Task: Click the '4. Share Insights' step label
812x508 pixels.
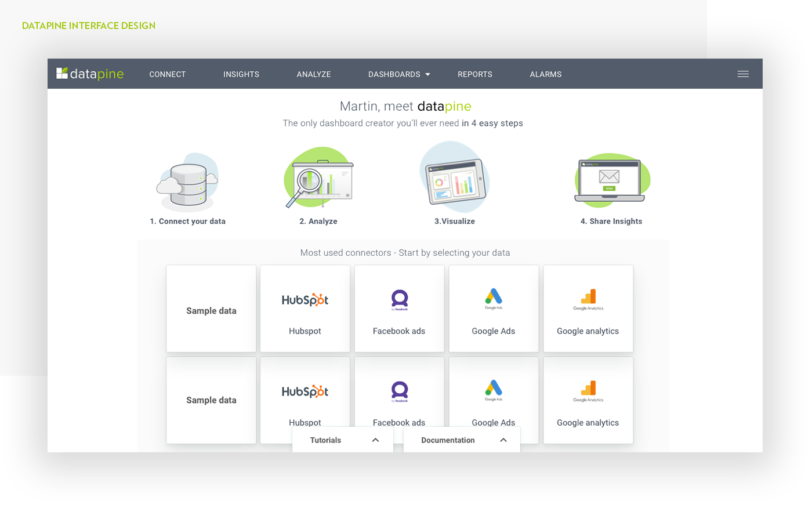Action: coord(611,221)
